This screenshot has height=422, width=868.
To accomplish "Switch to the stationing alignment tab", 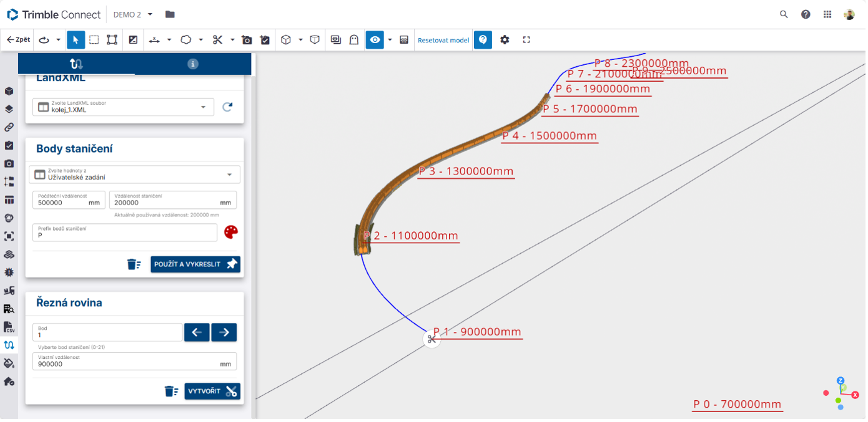I will 76,64.
